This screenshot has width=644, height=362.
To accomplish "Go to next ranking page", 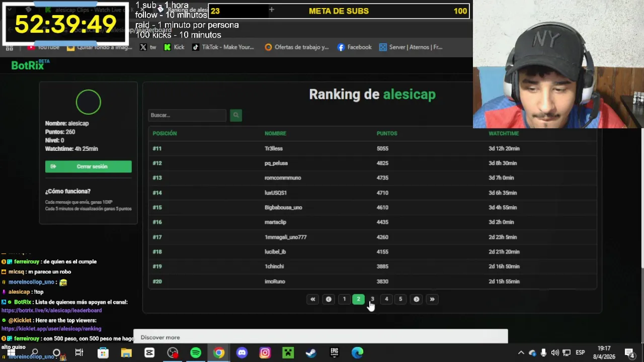I will coord(417,299).
